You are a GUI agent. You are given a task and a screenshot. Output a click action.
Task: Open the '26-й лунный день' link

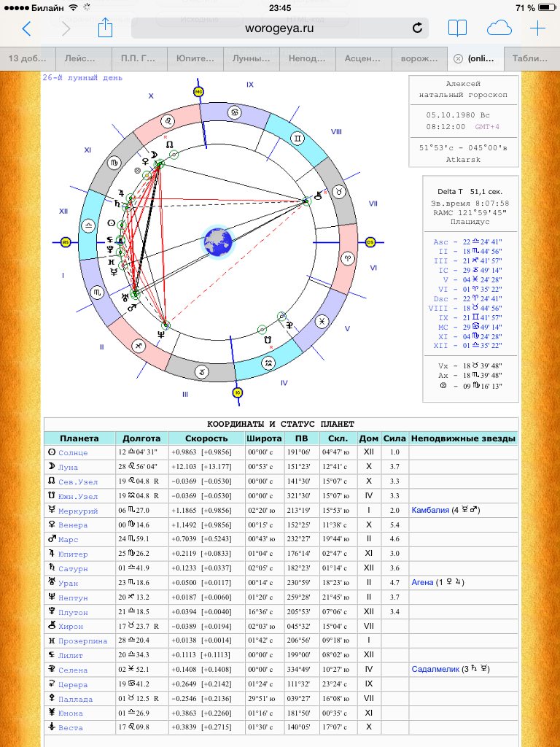coord(82,77)
